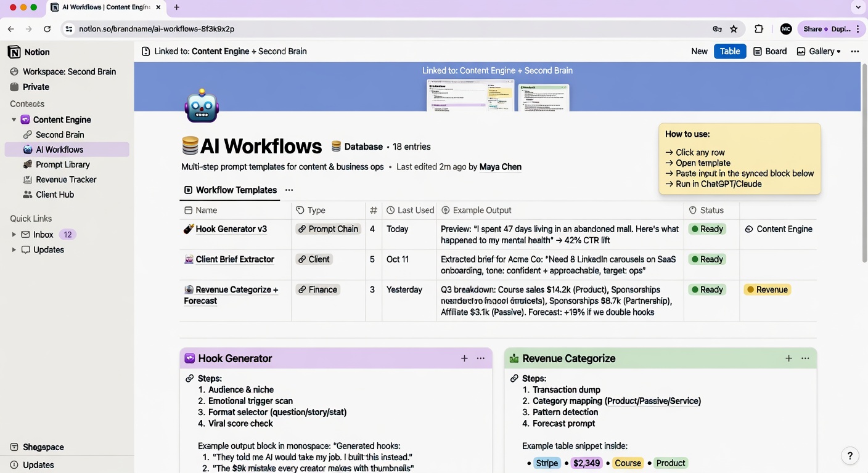The width and height of the screenshot is (868, 473).
Task: Click the password key icon in address bar
Action: [x=717, y=29]
